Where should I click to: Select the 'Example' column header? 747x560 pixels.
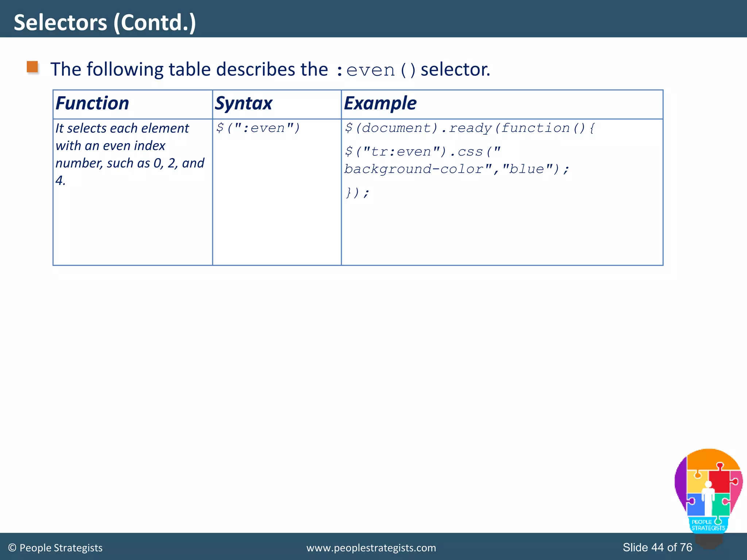click(380, 103)
